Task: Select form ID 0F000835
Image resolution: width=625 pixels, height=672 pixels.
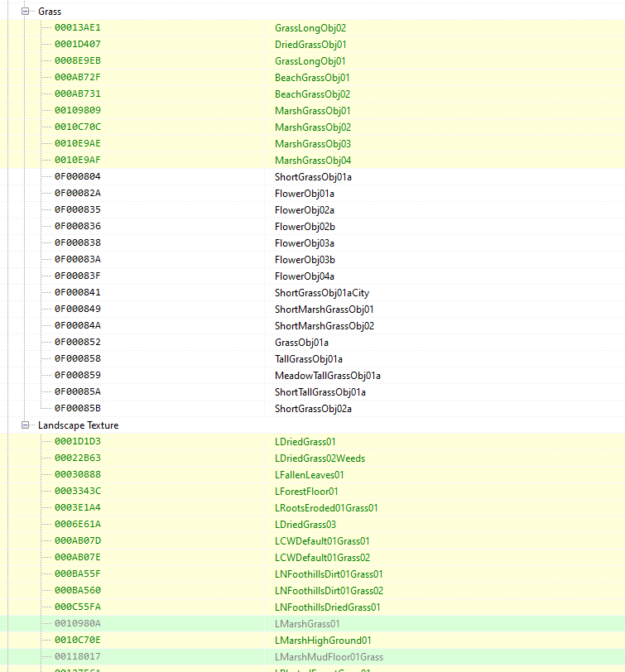Action: [x=78, y=209]
